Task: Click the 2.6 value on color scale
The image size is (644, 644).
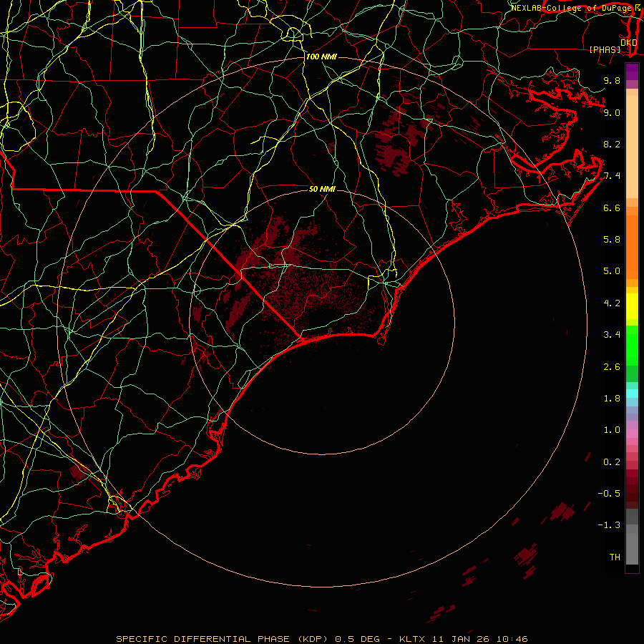Action: coord(612,367)
